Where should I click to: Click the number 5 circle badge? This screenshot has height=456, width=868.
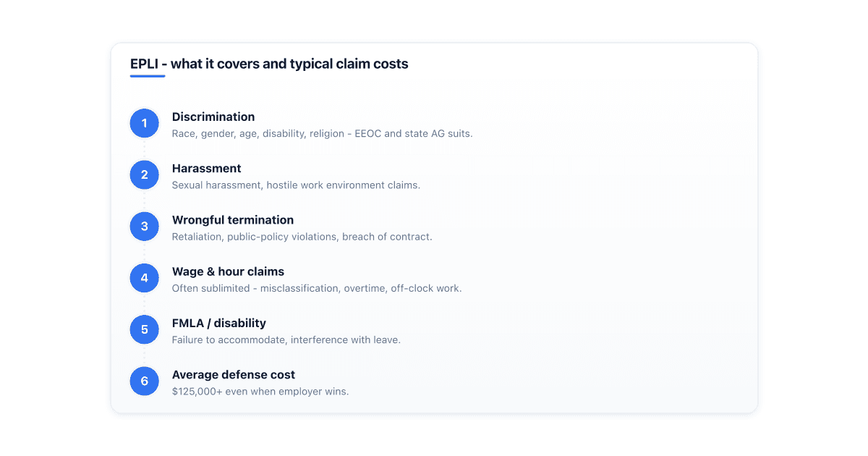tap(144, 329)
